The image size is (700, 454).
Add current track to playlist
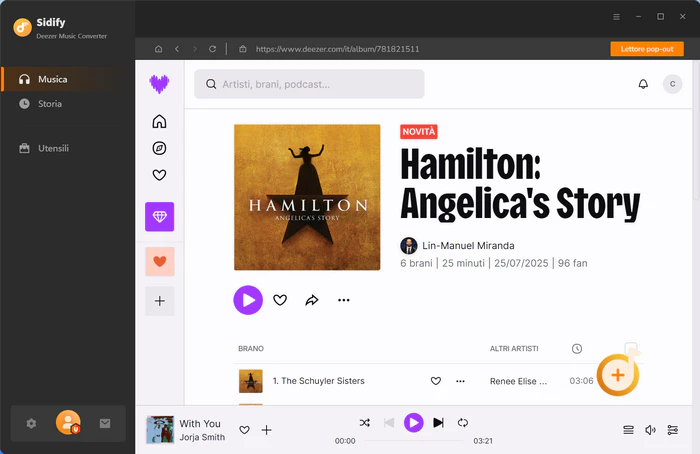267,430
